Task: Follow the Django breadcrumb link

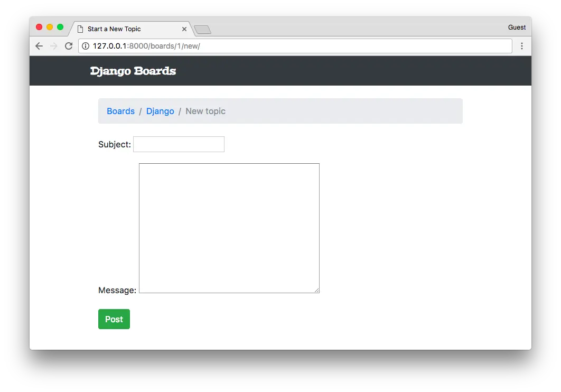Action: pos(160,111)
